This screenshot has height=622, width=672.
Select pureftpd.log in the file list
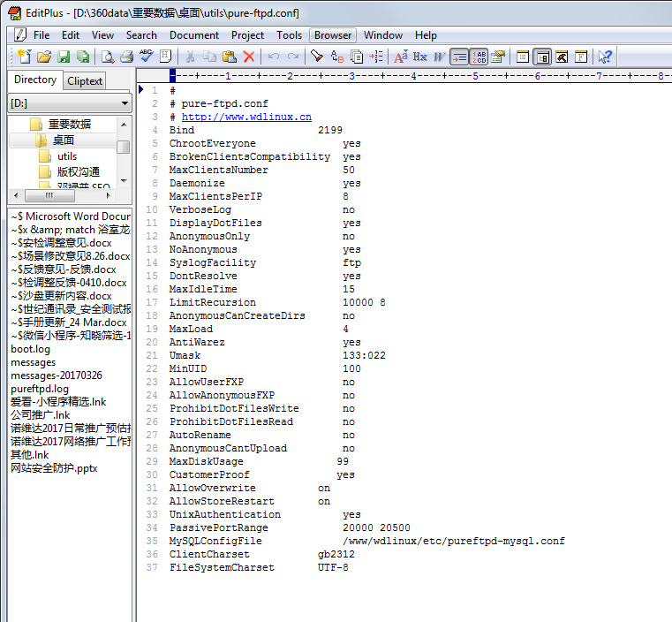coord(40,389)
